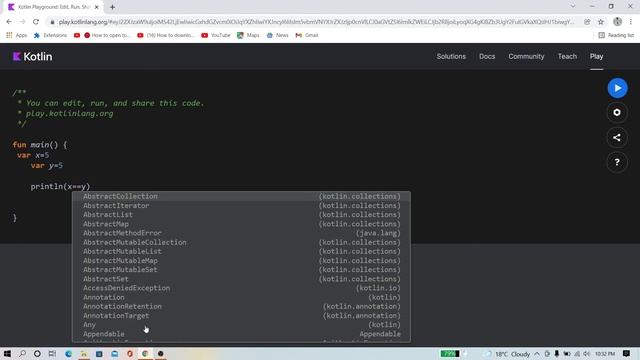Click the var y=5 code line
The image size is (640, 360).
[47, 166]
